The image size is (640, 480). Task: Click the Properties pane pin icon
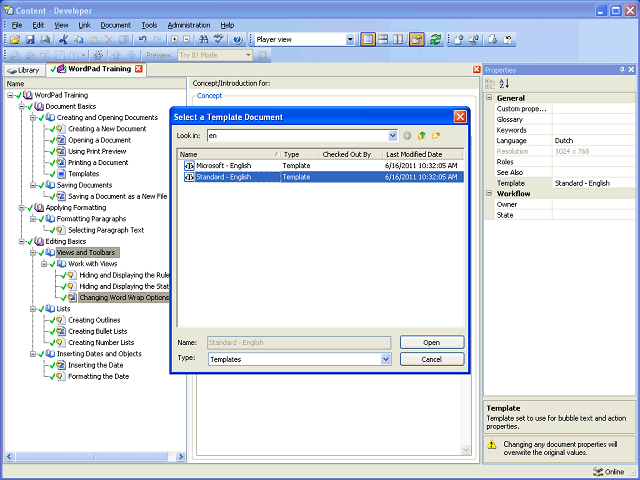(622, 70)
